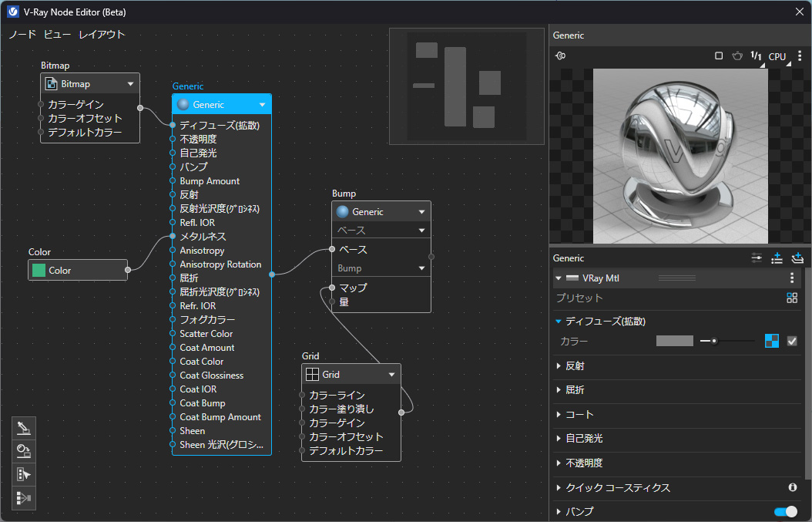Click the select-nodes cursor icon
This screenshot has width=812, height=522.
pos(23,474)
